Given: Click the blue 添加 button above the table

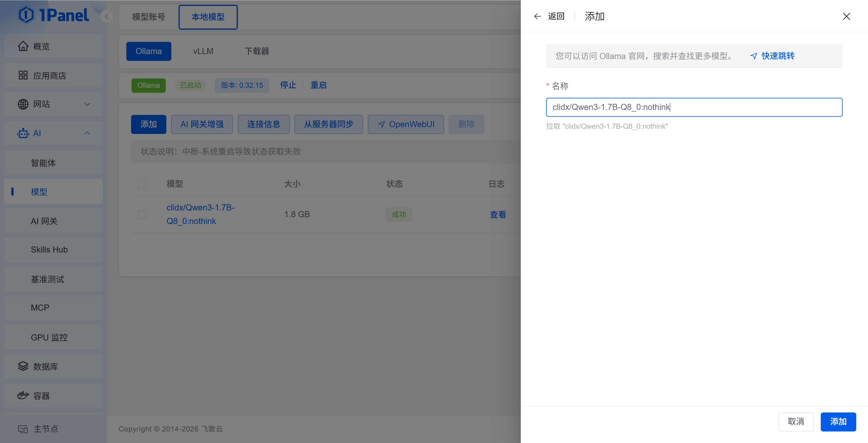Looking at the screenshot, I should [x=149, y=124].
